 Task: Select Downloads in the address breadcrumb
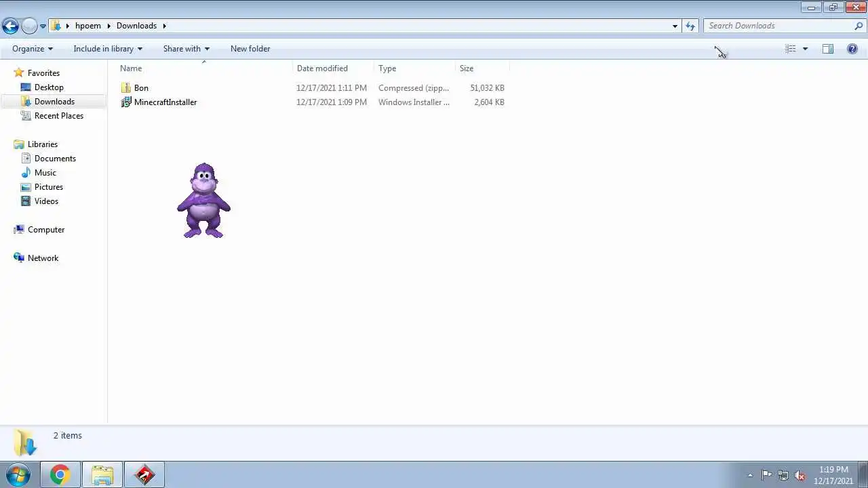coord(136,26)
